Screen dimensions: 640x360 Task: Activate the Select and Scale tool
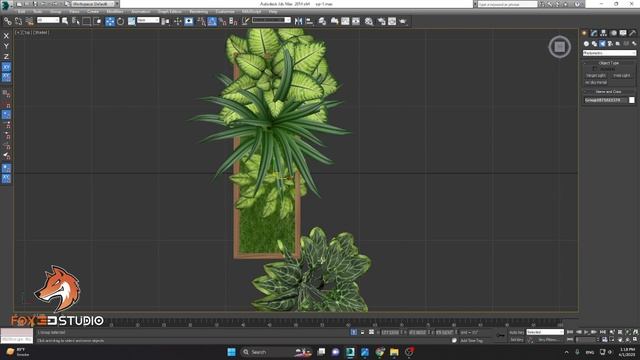click(x=131, y=21)
